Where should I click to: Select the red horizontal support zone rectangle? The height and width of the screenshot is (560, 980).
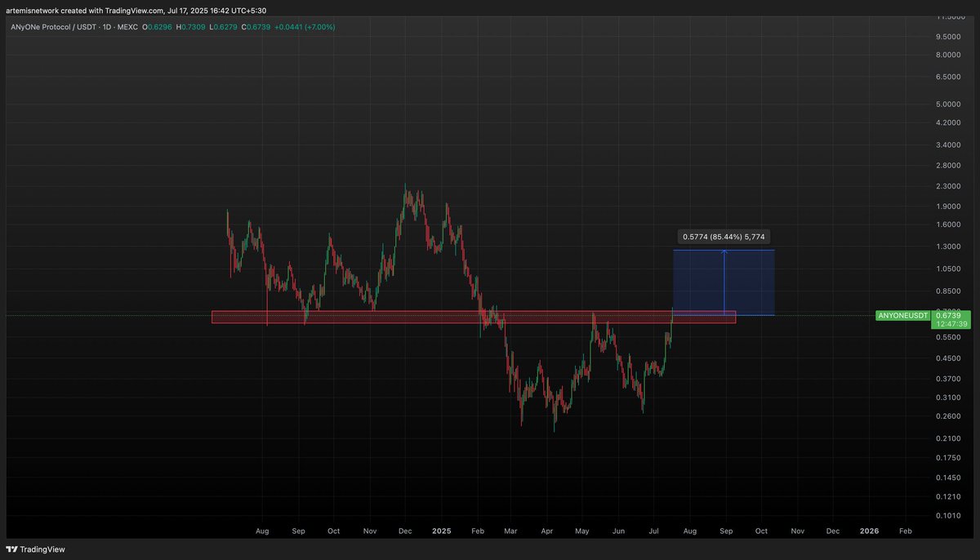pyautogui.click(x=474, y=317)
